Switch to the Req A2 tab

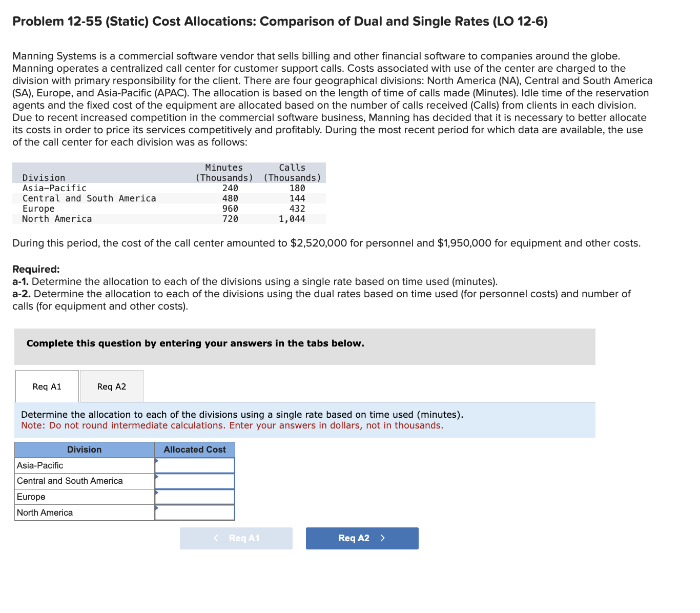point(111,386)
